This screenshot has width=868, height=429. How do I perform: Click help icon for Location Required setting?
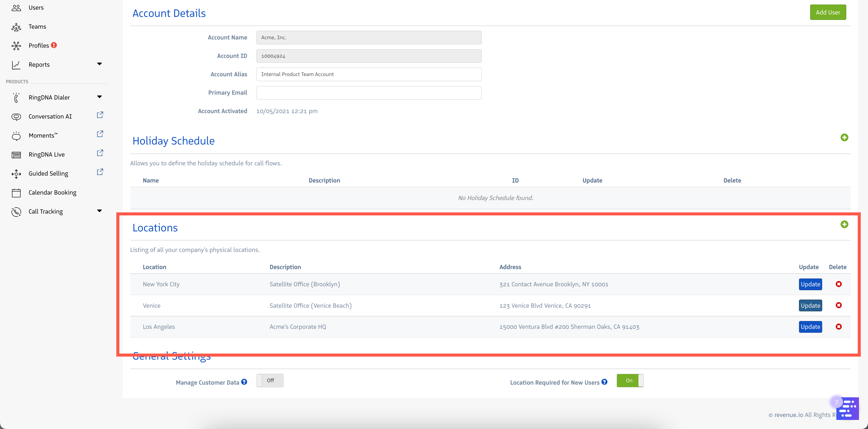click(x=605, y=382)
